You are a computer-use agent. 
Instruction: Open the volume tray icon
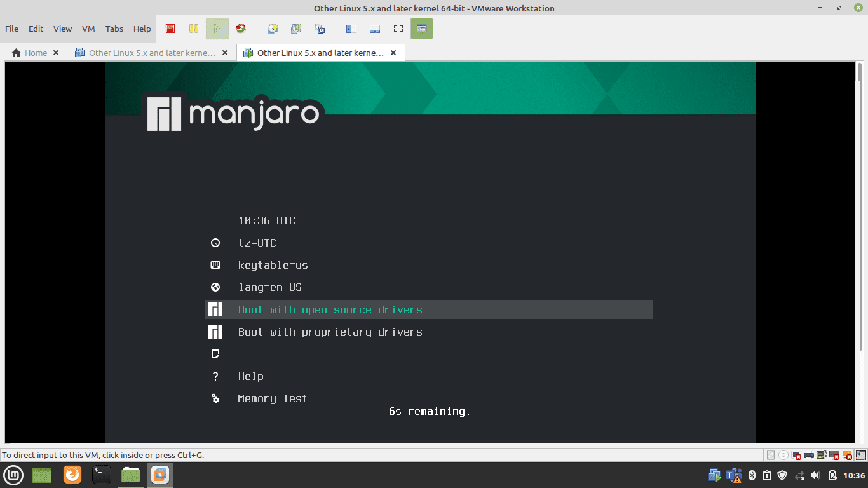tap(816, 475)
